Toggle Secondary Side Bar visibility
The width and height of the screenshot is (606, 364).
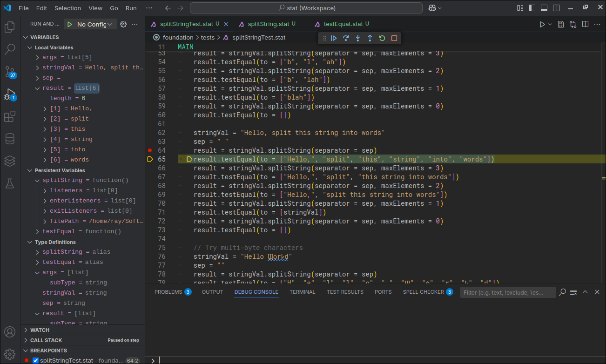556,8
